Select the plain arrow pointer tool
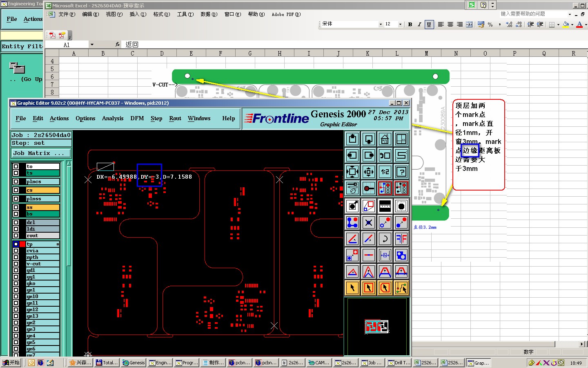This screenshot has height=368, width=588. click(x=352, y=288)
